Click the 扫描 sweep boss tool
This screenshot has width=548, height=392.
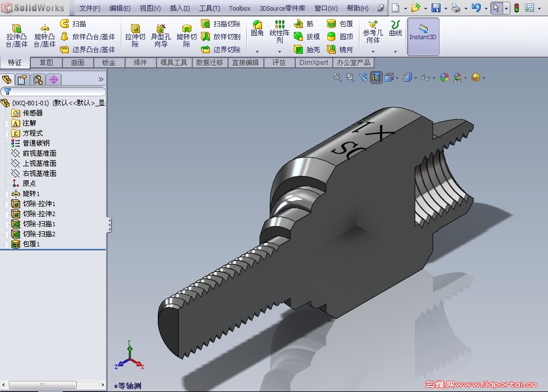pos(73,24)
